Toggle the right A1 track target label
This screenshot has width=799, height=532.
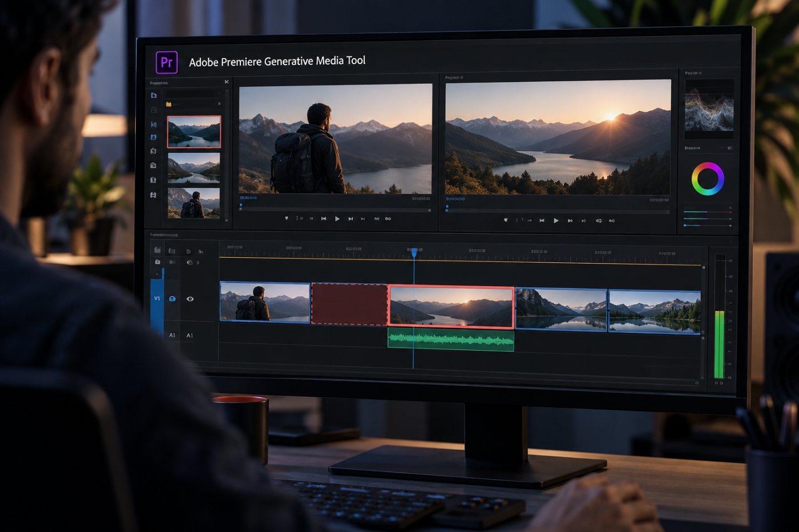(189, 335)
